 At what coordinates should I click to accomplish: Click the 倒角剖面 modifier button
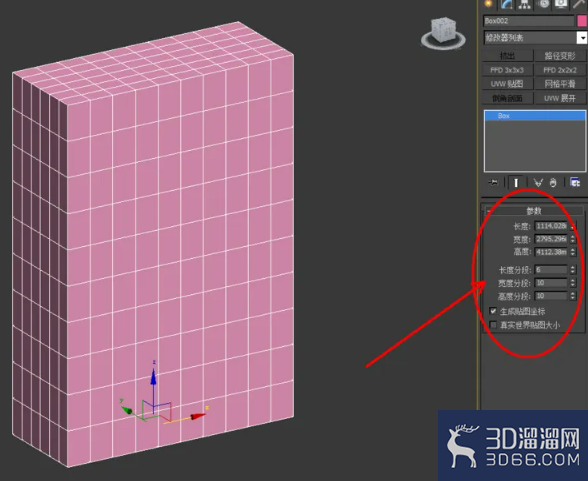pyautogui.click(x=507, y=98)
